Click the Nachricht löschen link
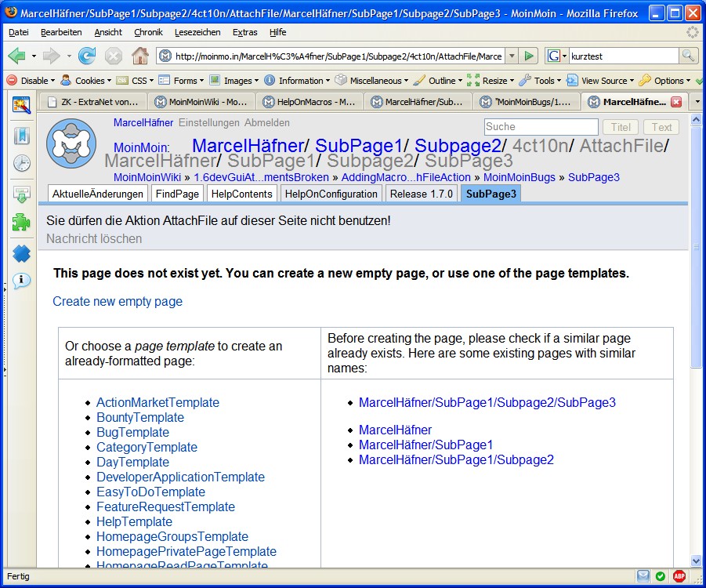The width and height of the screenshot is (706, 588). coord(94,238)
